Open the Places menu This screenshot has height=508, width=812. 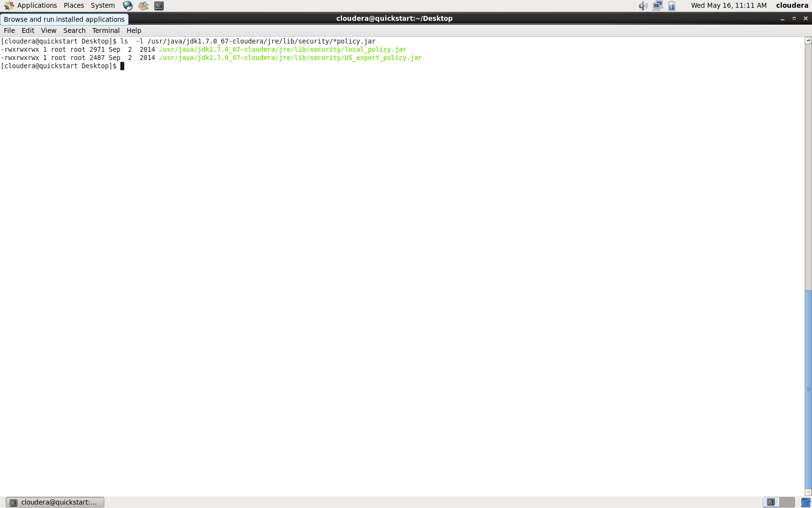[x=73, y=5]
